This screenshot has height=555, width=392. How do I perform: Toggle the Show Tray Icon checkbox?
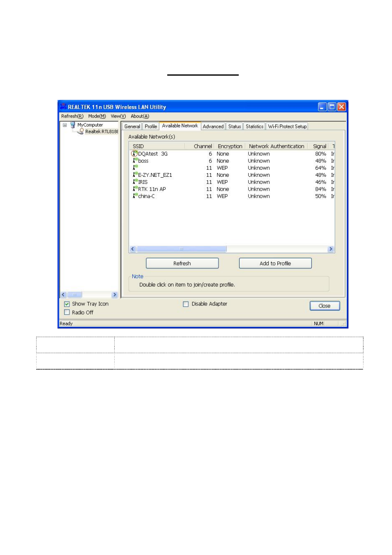[67, 304]
